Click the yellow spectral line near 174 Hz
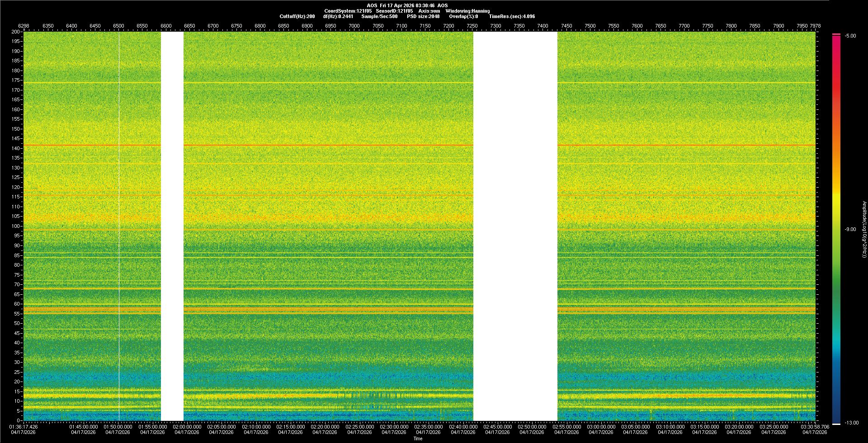 pos(316,83)
